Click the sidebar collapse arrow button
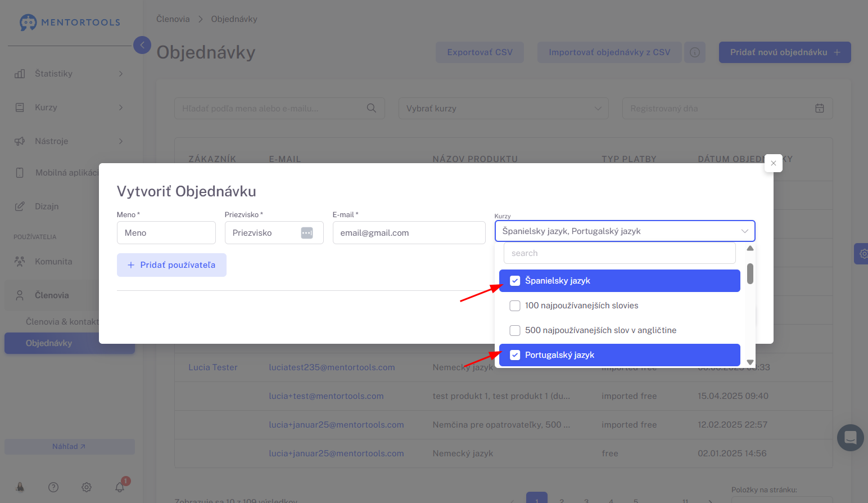Image resolution: width=868 pixels, height=503 pixels. [x=142, y=45]
